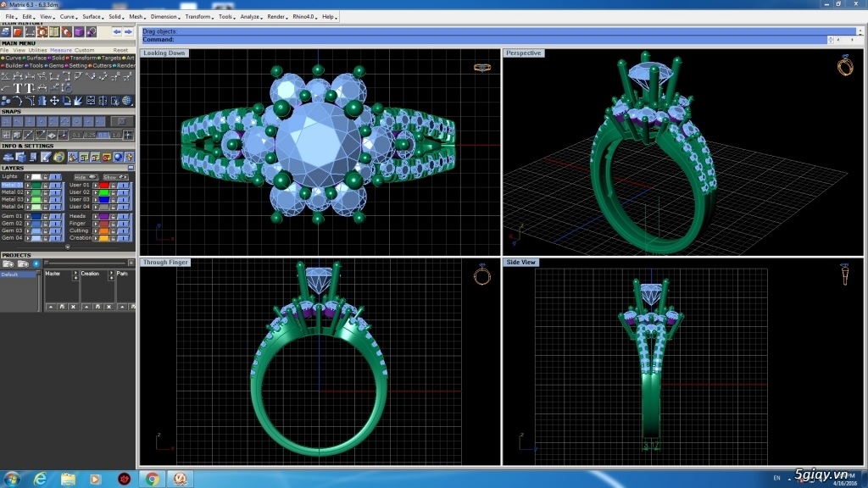Click Reset in the Main Menu
868x488 pixels.
[x=120, y=50]
